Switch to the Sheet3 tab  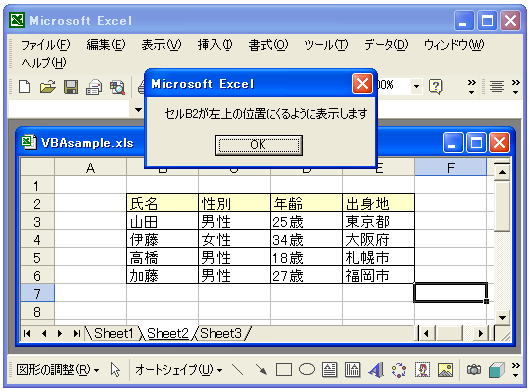[221, 333]
